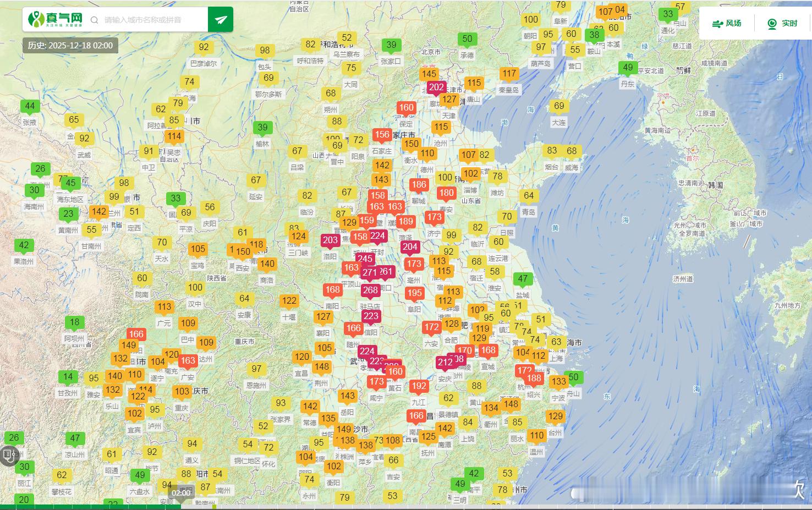The image size is (812, 510).
Task: Click the 204 AQI marker
Action: 410,246
